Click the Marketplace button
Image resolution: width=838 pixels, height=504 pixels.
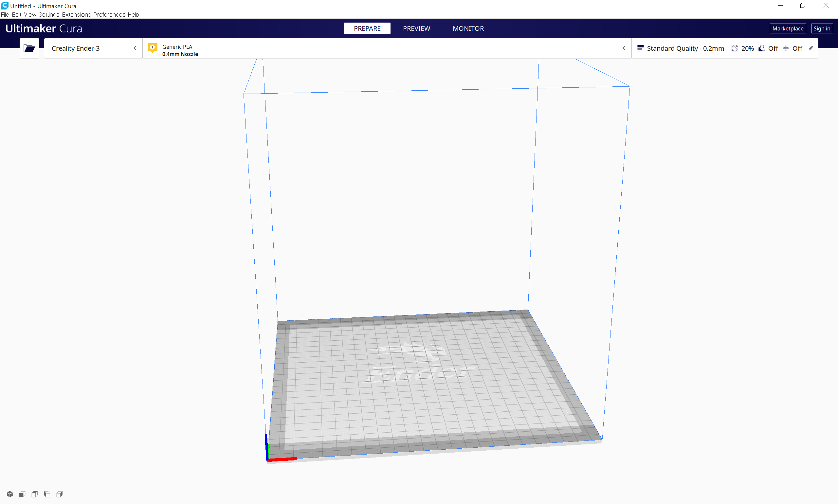click(x=787, y=28)
